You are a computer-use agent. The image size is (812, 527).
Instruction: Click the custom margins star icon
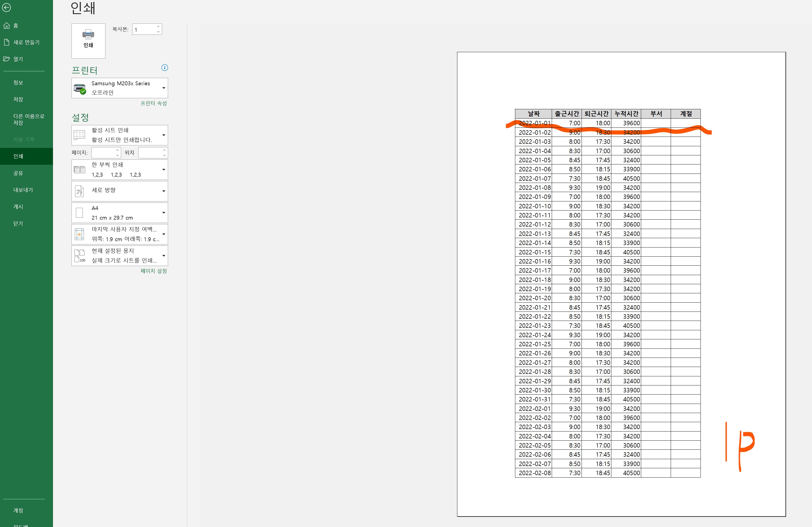pyautogui.click(x=79, y=234)
